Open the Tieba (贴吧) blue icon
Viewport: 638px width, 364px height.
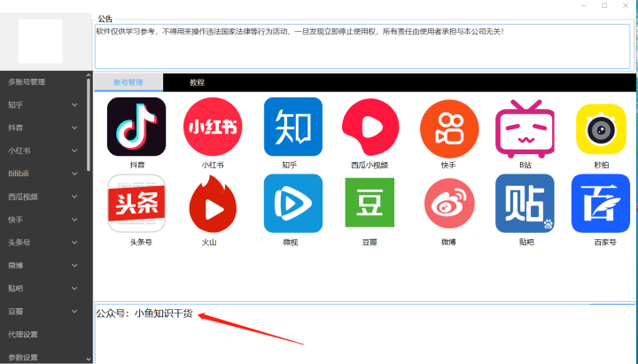[x=525, y=204]
